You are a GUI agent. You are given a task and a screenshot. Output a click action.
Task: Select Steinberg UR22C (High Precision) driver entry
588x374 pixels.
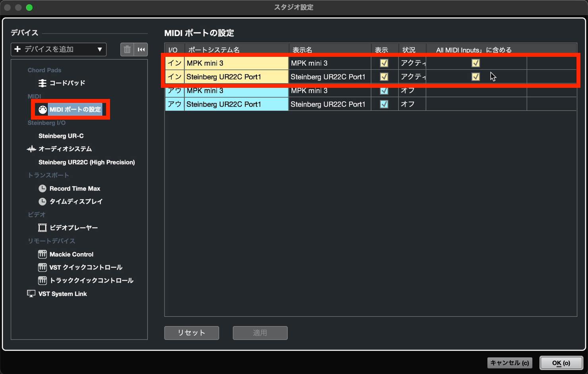pyautogui.click(x=87, y=162)
